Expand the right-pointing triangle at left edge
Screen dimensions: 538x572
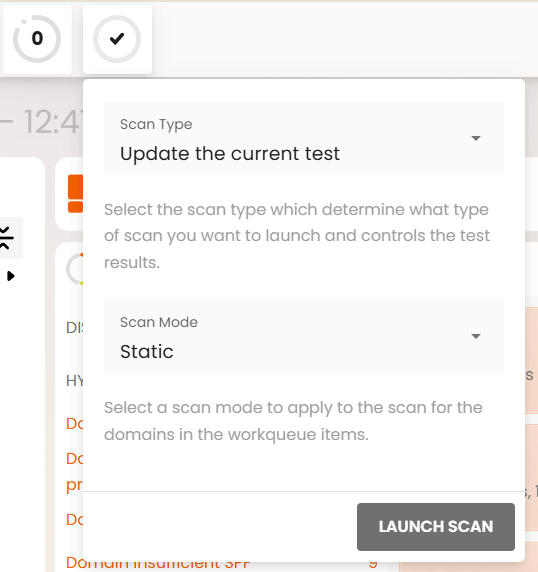click(x=11, y=276)
